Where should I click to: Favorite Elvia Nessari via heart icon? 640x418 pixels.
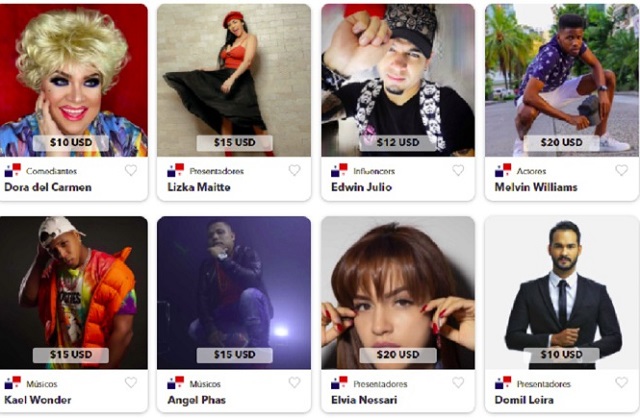(458, 382)
